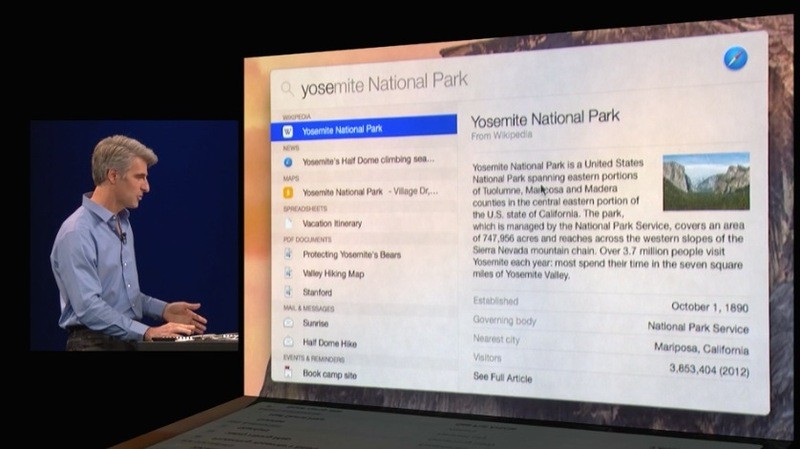The image size is (800, 449).
Task: Click the Visitors field label
Action: point(487,358)
